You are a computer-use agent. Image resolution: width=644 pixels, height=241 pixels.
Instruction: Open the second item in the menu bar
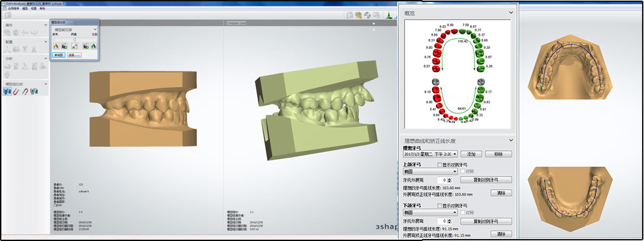tap(25, 8)
